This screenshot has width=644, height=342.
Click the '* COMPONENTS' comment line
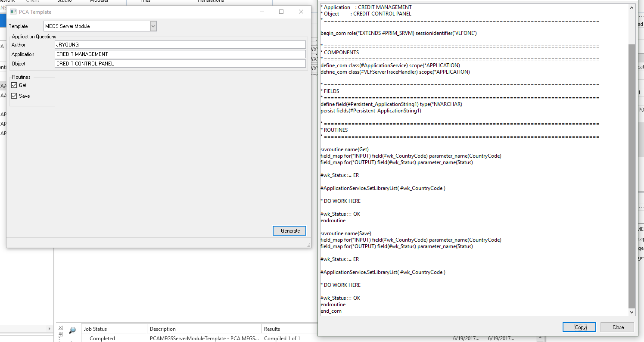tap(340, 53)
